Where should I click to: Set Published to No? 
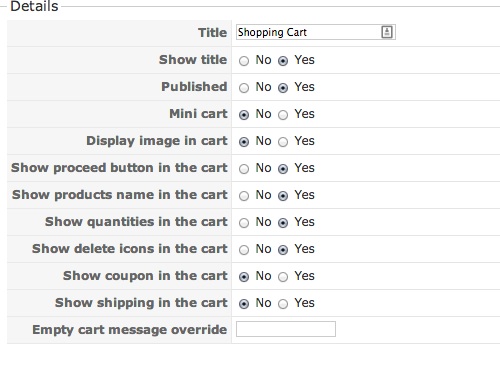(244, 88)
